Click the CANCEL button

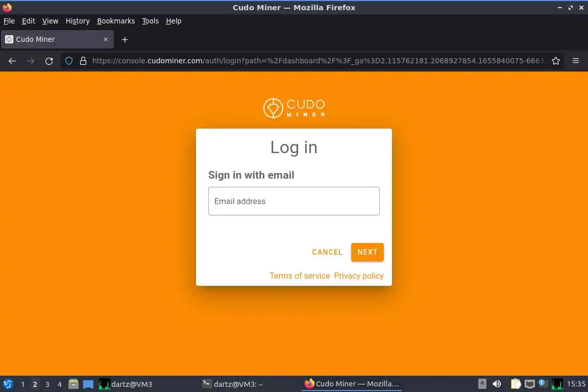[x=327, y=252]
